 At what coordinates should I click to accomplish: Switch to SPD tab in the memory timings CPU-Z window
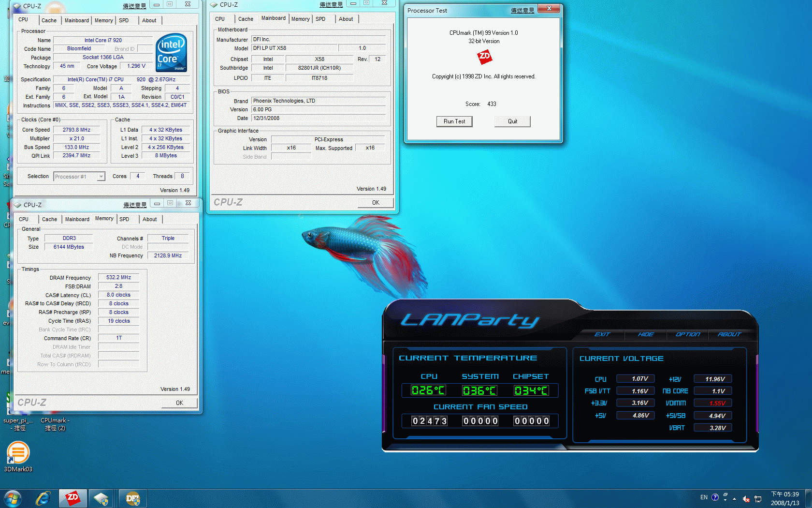click(124, 219)
